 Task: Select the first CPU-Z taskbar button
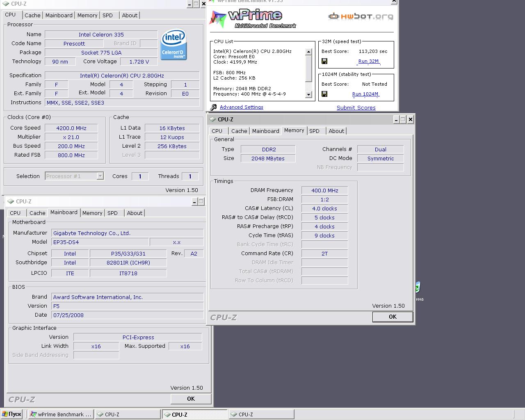(128, 414)
